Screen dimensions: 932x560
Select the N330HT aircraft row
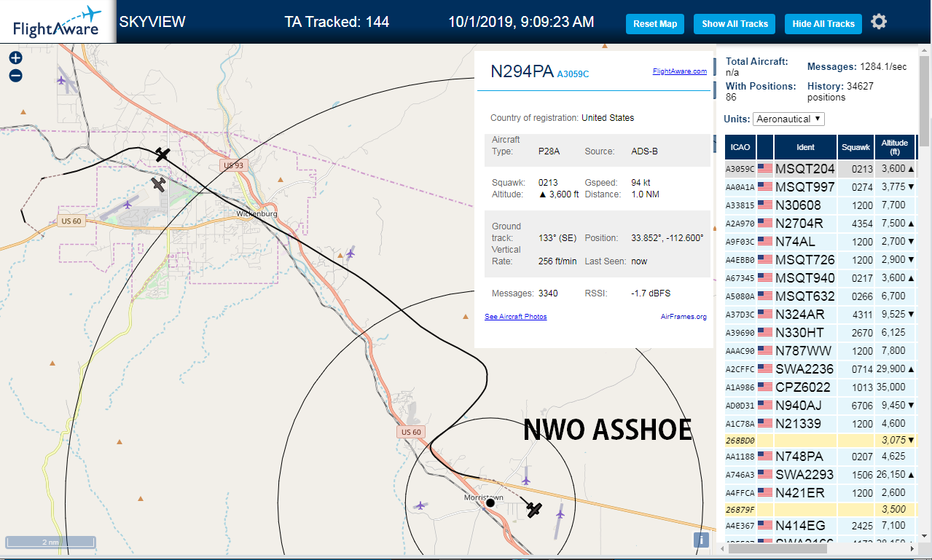820,333
